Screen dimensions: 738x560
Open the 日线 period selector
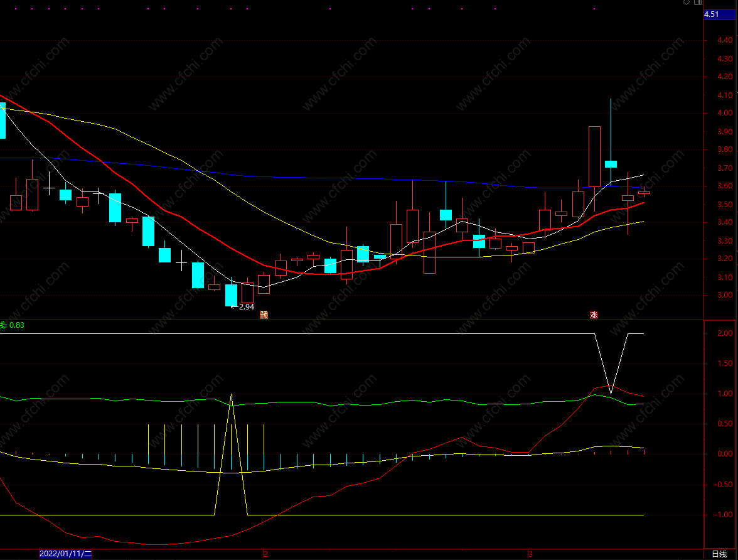(719, 554)
